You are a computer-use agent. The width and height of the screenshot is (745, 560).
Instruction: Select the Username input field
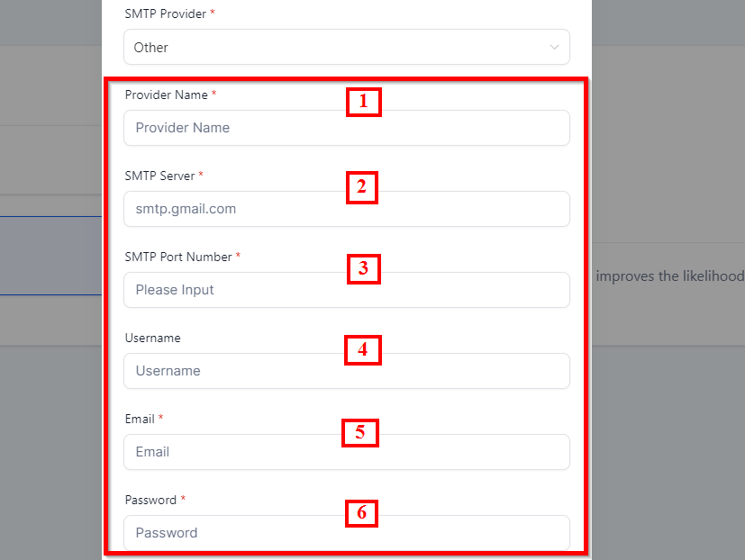pyautogui.click(x=346, y=371)
